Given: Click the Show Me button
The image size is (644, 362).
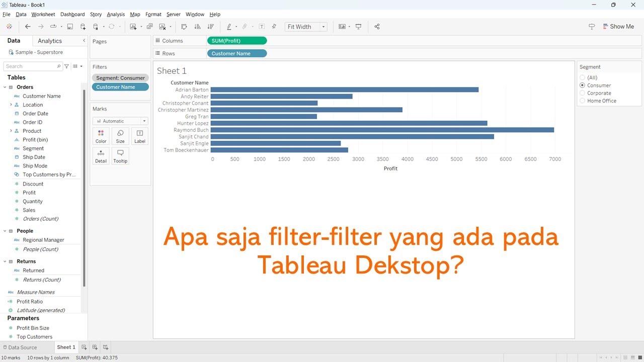Looking at the screenshot, I should (x=618, y=27).
